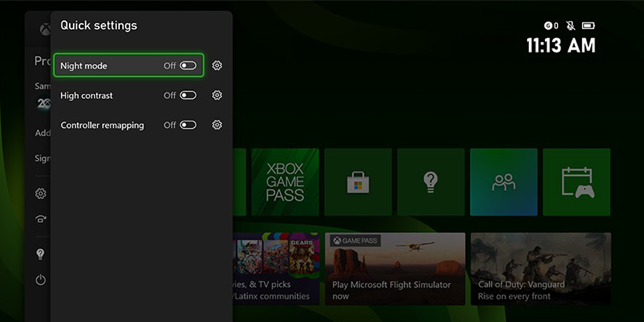Open the Xbox Game Pass tile

click(285, 182)
